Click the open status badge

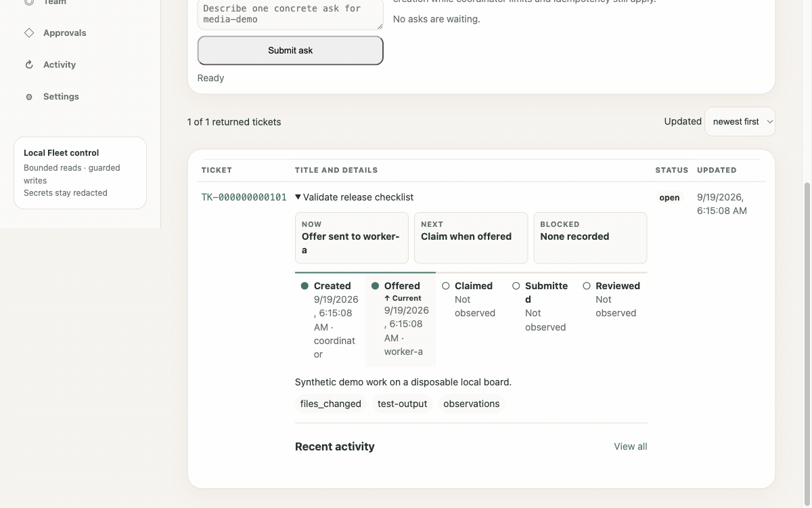(x=669, y=198)
